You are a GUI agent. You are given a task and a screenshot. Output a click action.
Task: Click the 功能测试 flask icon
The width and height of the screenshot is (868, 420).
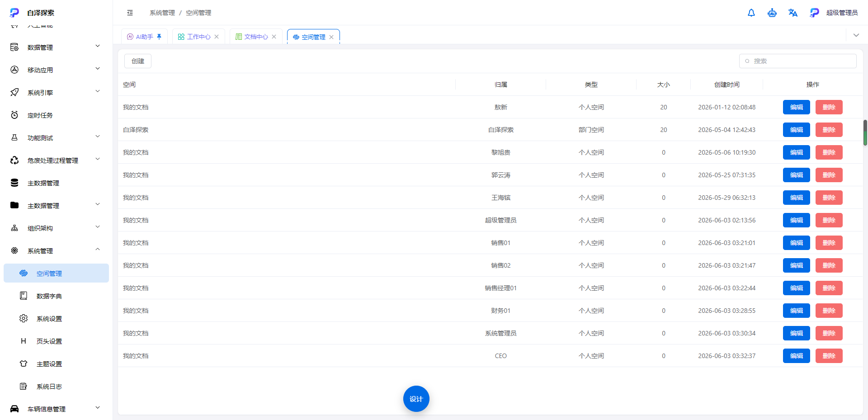coord(14,137)
